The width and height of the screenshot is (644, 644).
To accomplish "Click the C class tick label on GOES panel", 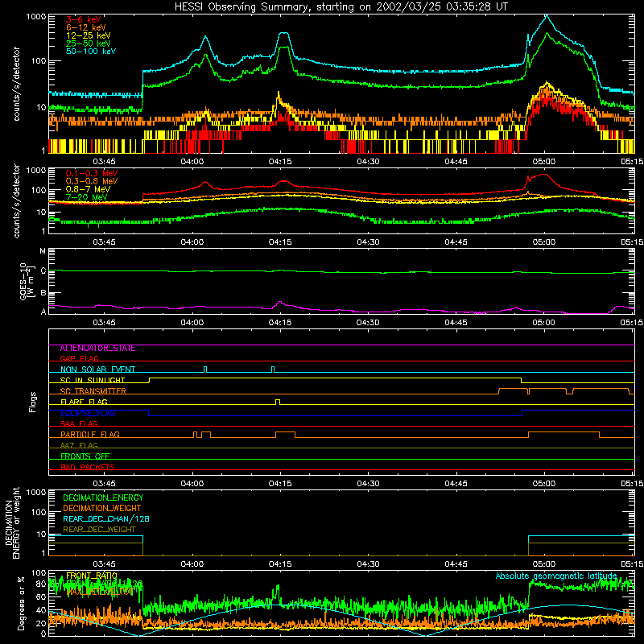I will (43, 271).
